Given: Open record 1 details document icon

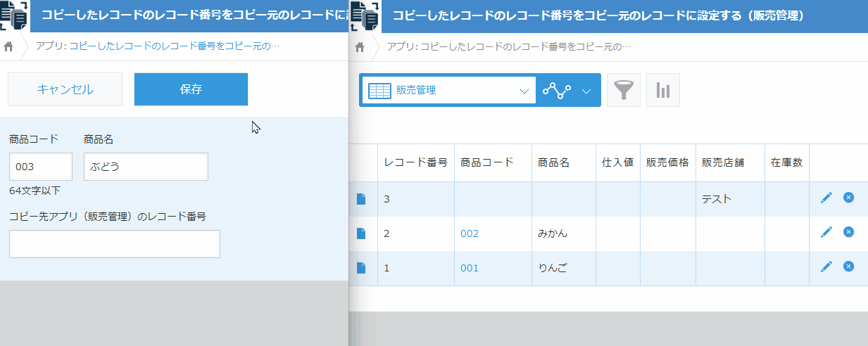Looking at the screenshot, I should coord(361,268).
